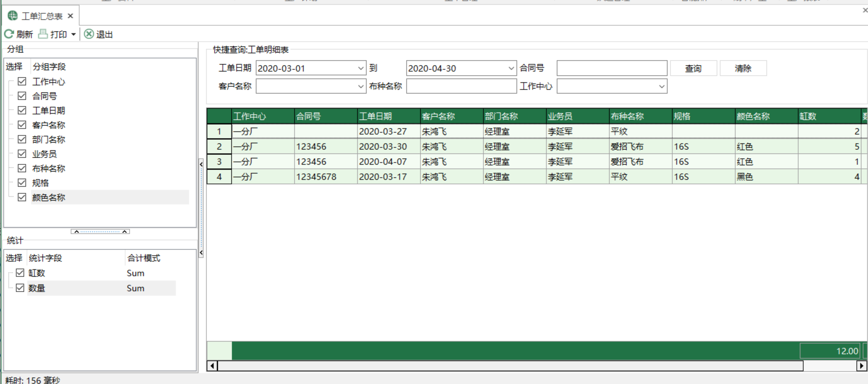
Task: Click the upper left-panel collapse arrow
Action: click(201, 164)
